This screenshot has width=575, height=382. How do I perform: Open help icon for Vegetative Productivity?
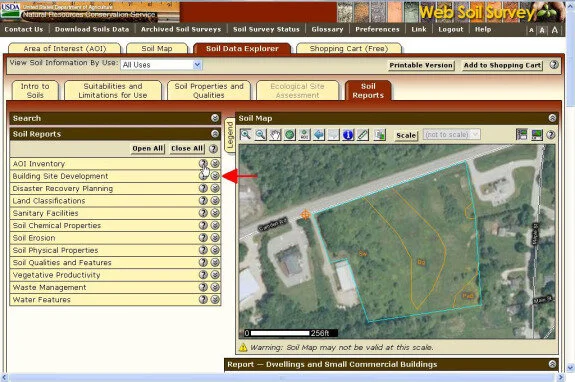pyautogui.click(x=203, y=275)
